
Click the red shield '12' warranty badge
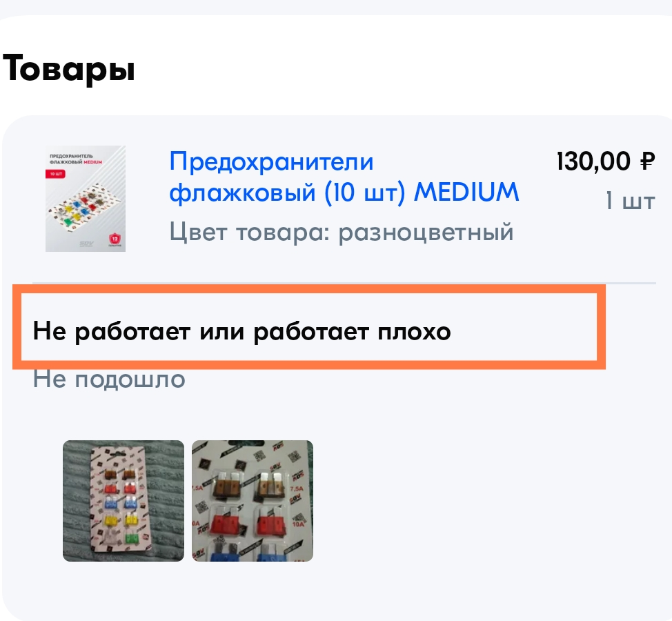pyautogui.click(x=115, y=239)
